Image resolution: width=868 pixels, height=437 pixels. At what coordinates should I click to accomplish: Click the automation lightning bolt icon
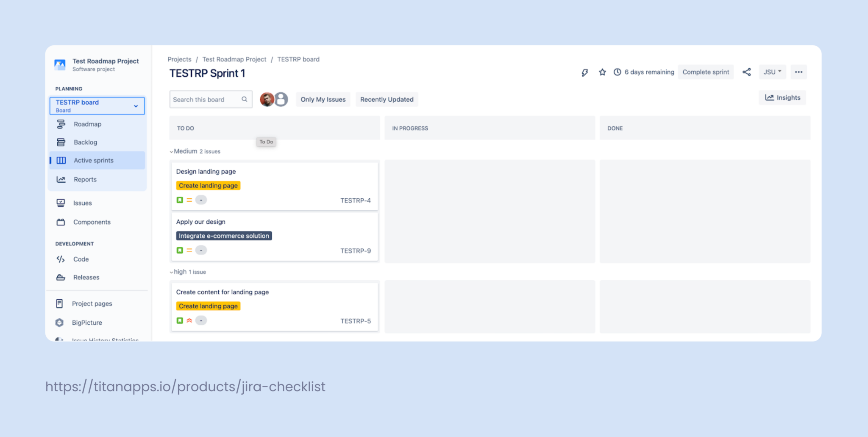[x=584, y=72]
